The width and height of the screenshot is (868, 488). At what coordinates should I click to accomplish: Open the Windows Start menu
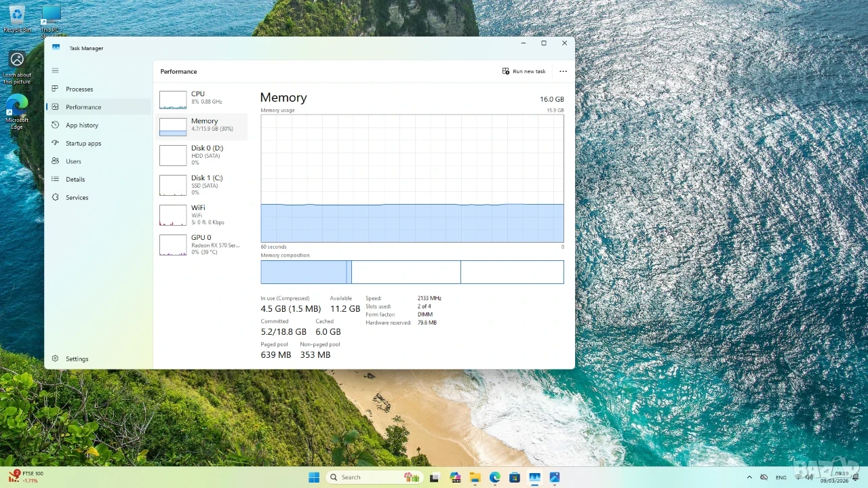(x=314, y=477)
